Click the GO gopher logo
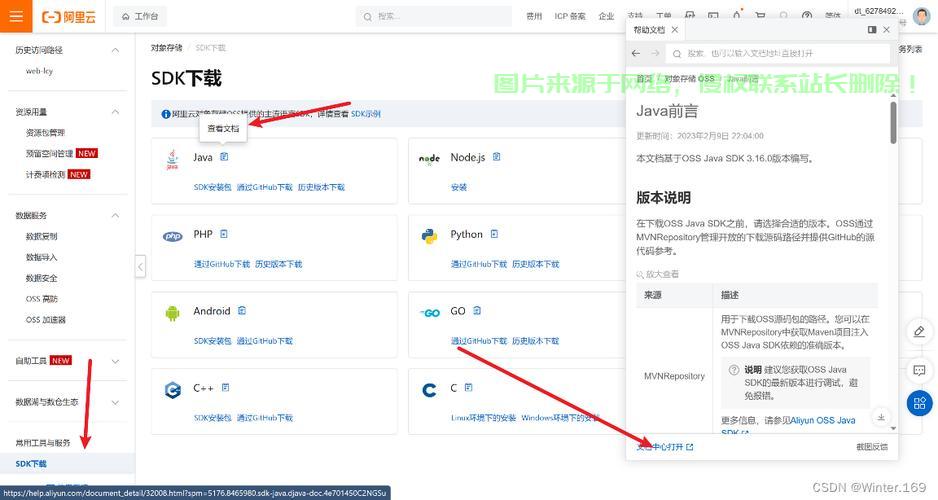The image size is (938, 500). click(430, 313)
